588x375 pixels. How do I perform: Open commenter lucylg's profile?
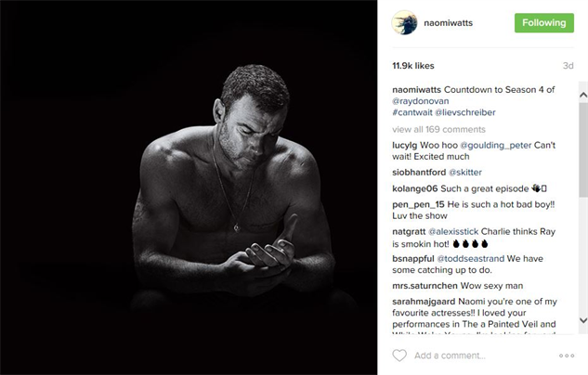[405, 146]
